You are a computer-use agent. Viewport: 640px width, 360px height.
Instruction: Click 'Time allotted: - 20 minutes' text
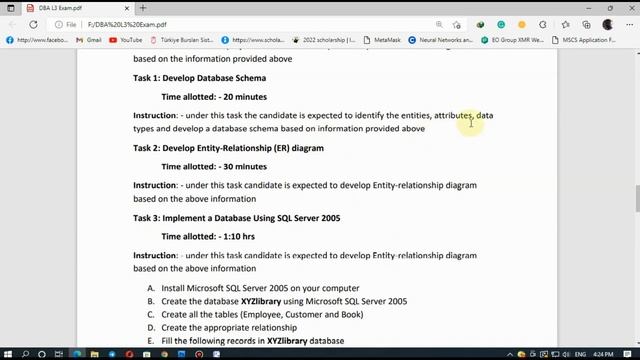click(x=214, y=97)
